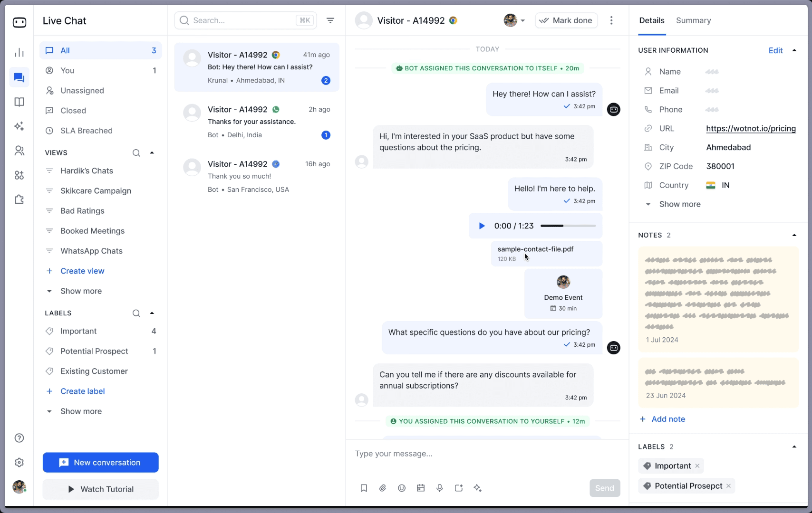Collapse the Views section

152,153
